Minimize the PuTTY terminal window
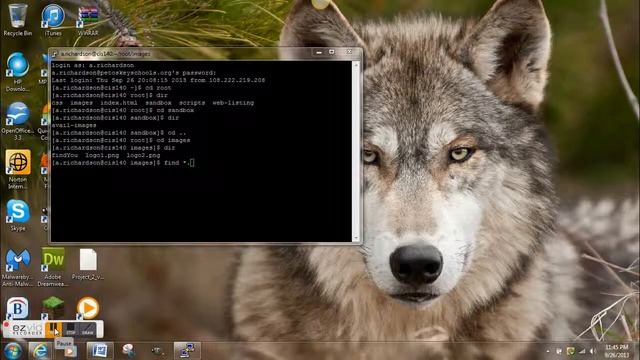640x360 pixels. point(319,52)
